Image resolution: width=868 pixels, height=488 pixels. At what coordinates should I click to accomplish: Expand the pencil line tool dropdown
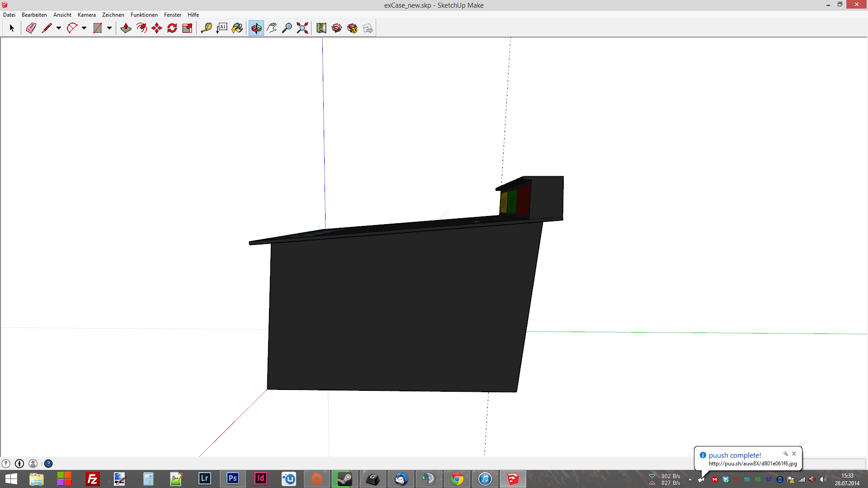click(x=59, y=28)
